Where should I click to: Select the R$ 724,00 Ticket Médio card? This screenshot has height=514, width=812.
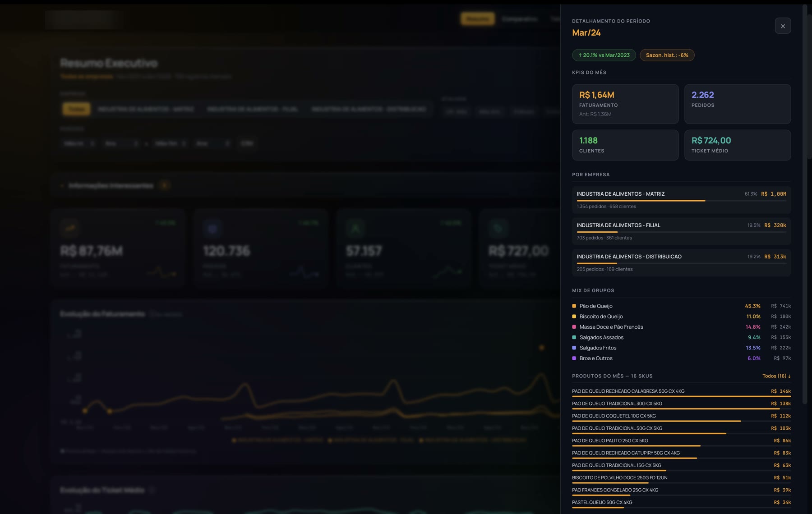point(738,145)
